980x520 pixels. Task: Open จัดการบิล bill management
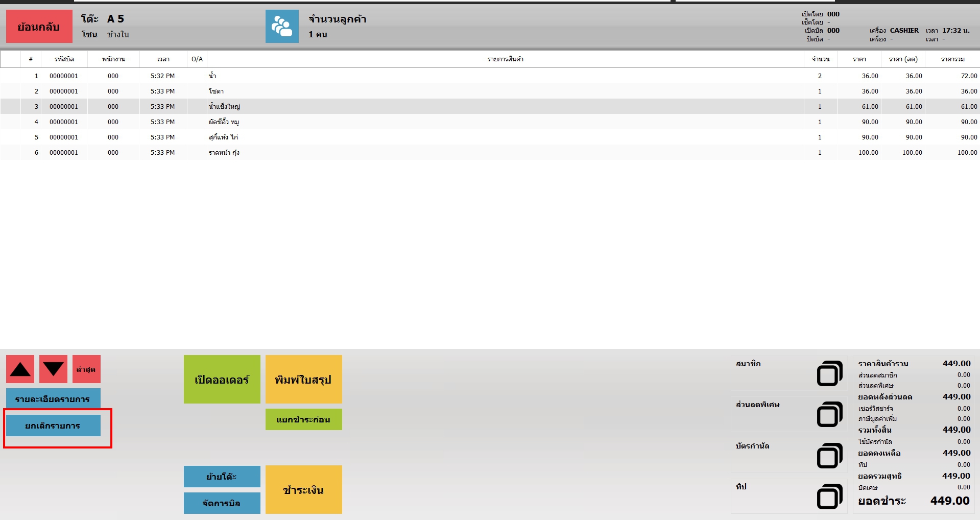point(222,503)
